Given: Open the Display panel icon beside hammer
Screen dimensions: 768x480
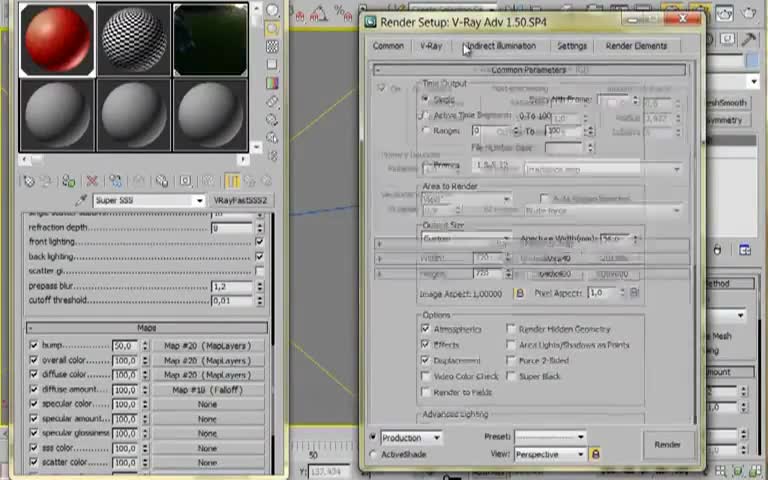Looking at the screenshot, I should pyautogui.click(x=728, y=39).
